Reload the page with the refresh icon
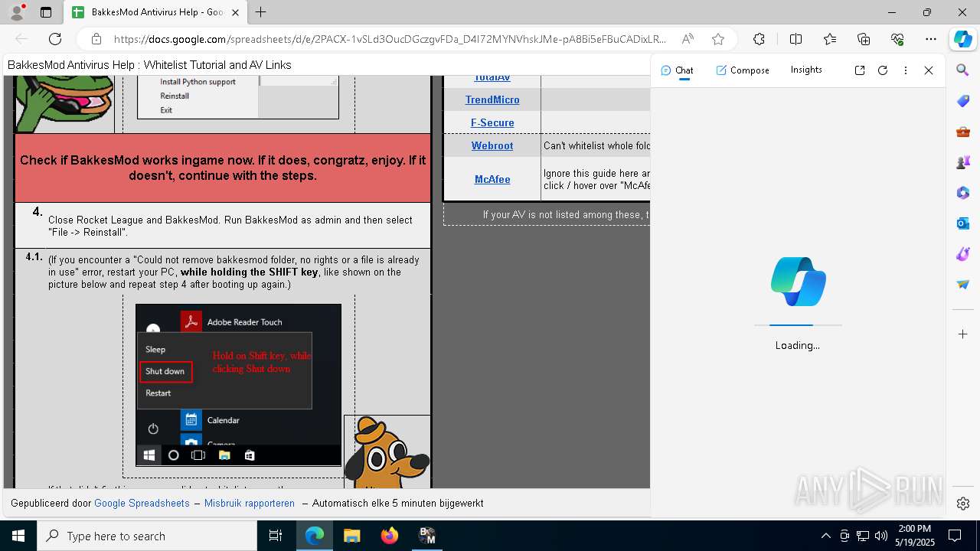Viewport: 980px width, 551px height. click(x=55, y=39)
